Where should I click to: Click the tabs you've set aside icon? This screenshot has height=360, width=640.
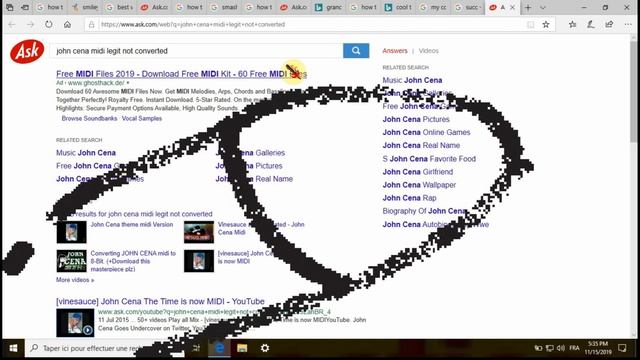pos(9,7)
